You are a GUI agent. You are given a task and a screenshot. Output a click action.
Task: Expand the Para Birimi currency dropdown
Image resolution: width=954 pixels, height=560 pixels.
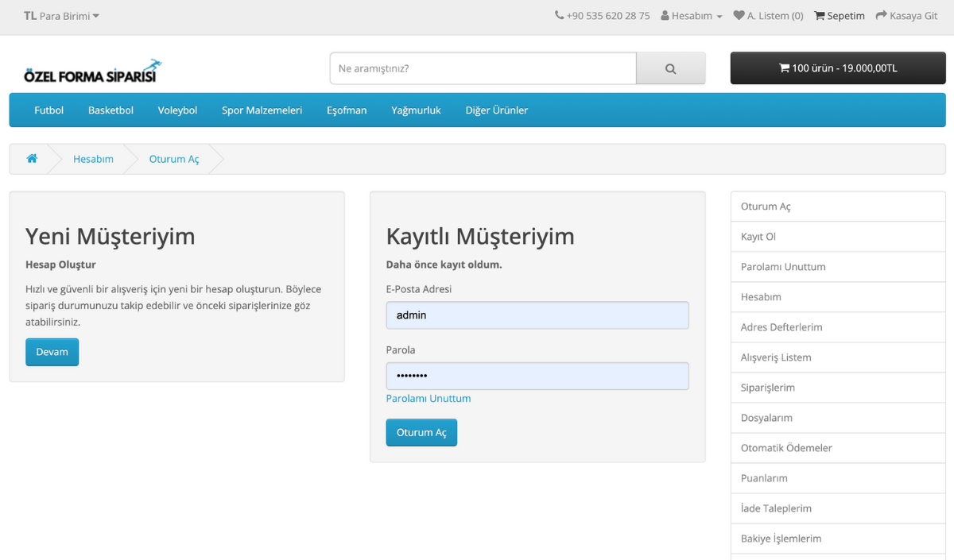62,16
